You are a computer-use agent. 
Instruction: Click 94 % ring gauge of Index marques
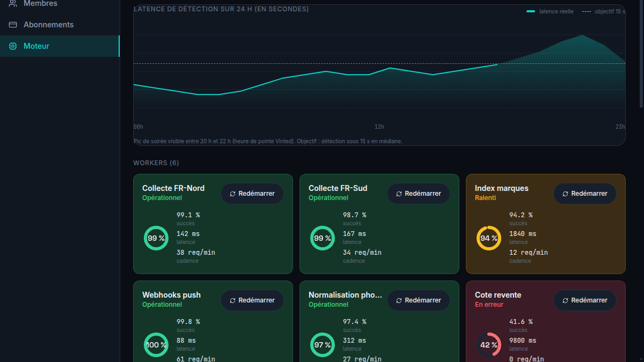point(489,238)
